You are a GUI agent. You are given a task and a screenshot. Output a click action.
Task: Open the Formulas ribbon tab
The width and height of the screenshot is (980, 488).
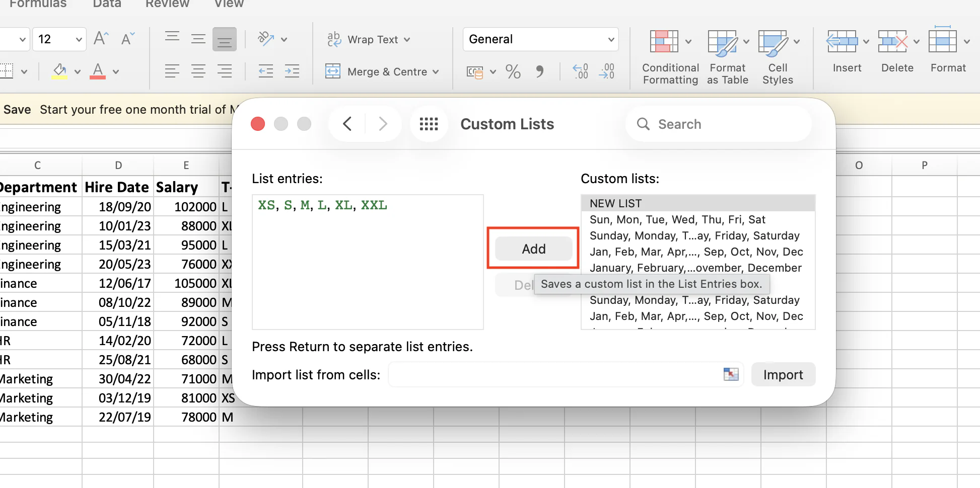[x=38, y=4]
